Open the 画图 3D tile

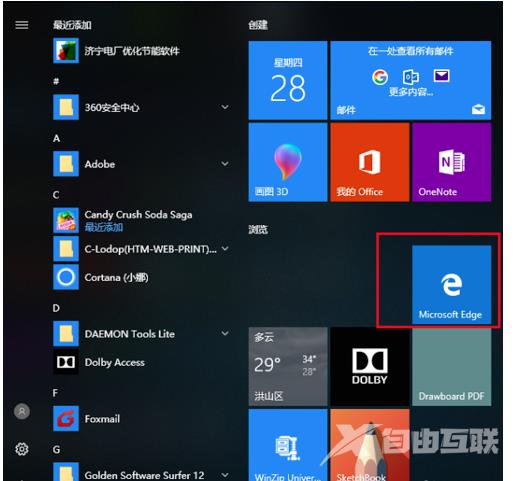(288, 162)
